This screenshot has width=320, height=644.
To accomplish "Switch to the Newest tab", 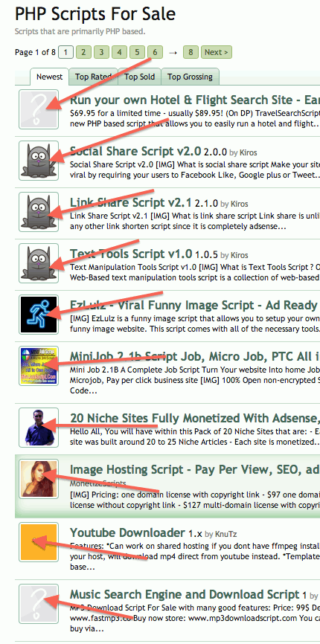I will coord(49,77).
